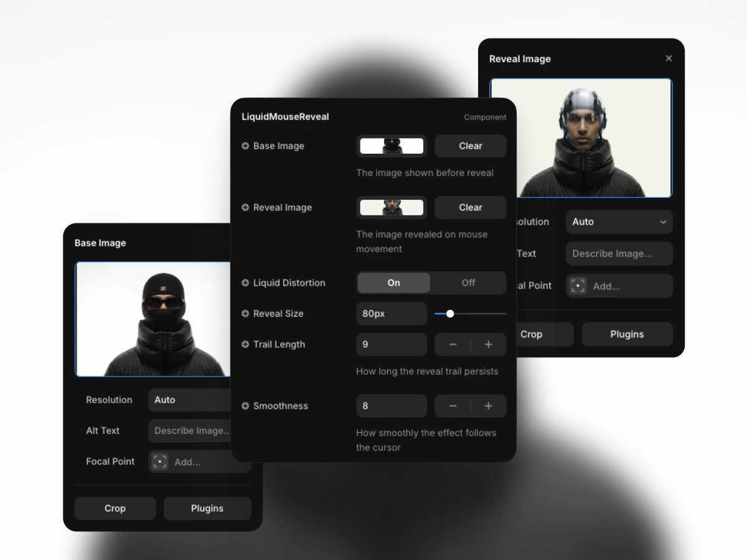Click 'The image shown before reveal' description

coord(425,173)
